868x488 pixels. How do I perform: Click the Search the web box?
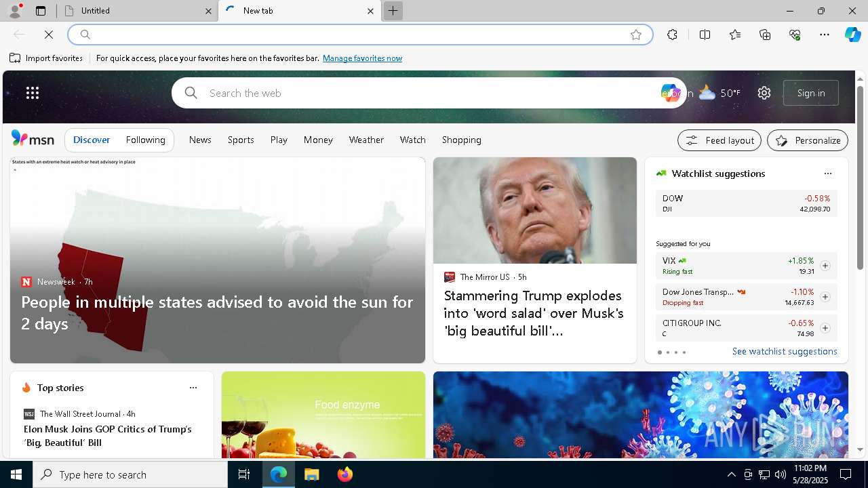(x=429, y=93)
